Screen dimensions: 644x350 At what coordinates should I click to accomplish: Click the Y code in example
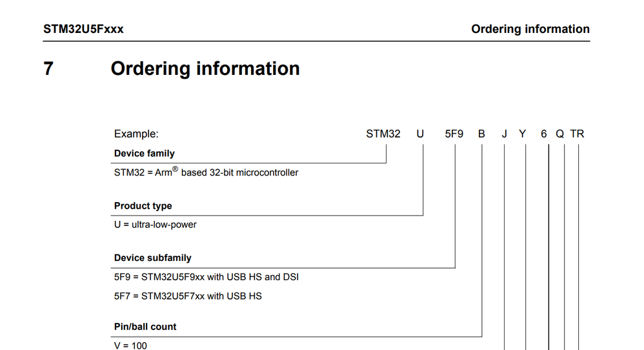coord(523,134)
